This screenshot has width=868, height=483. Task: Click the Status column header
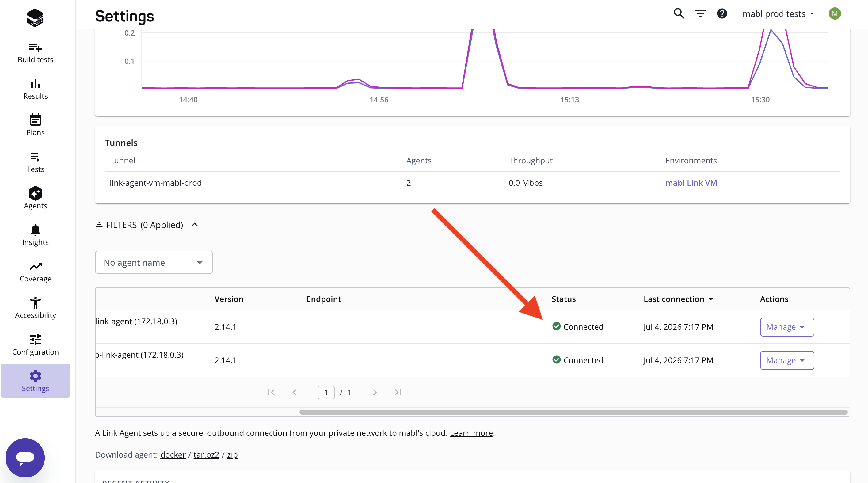coord(563,299)
